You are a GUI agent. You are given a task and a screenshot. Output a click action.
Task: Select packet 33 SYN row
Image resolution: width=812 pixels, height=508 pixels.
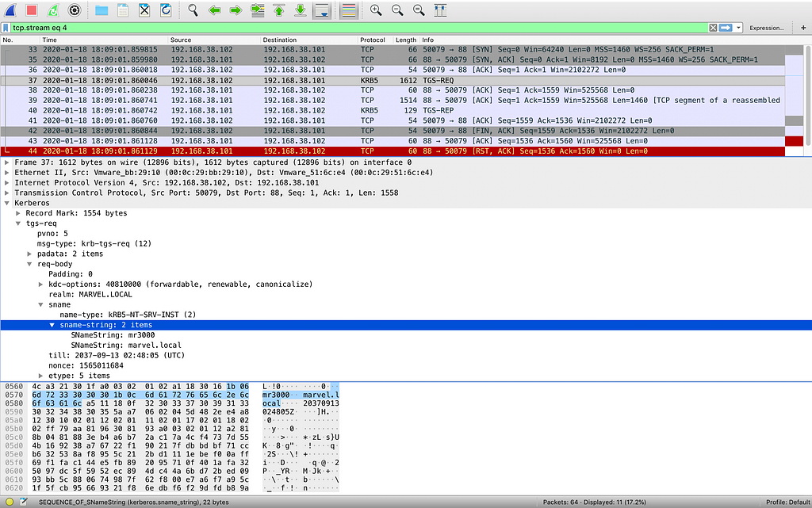393,50
